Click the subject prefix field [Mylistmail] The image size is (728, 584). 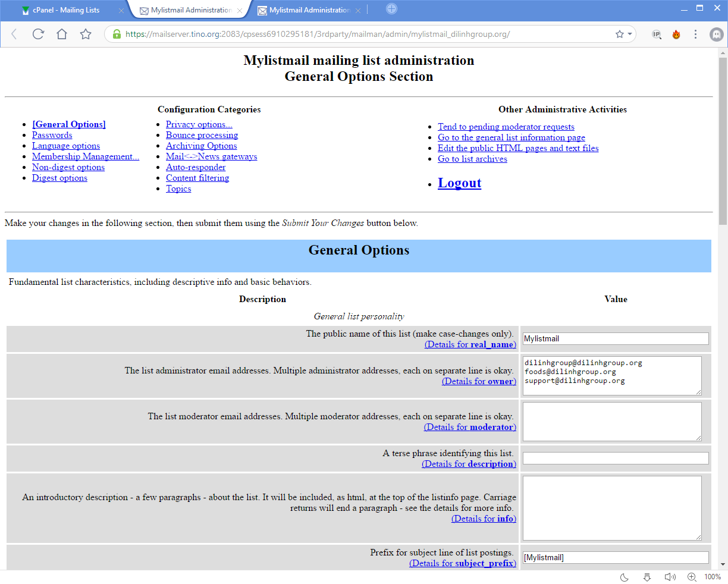(x=616, y=558)
